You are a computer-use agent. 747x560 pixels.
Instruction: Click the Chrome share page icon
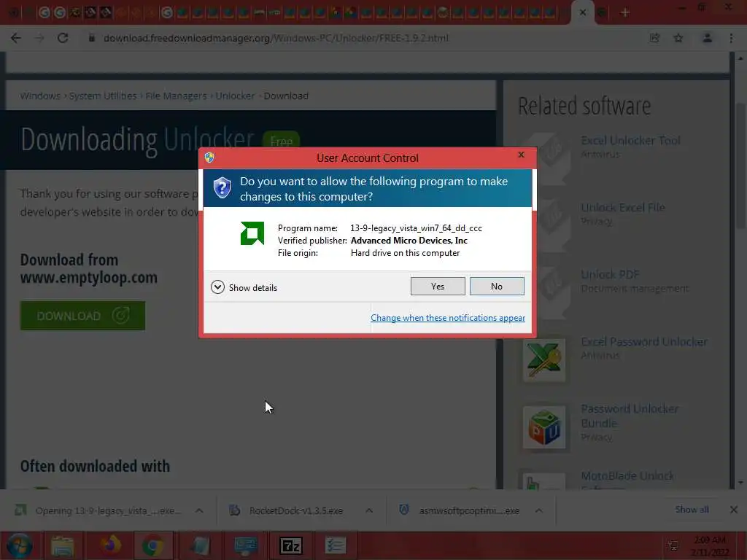654,38
